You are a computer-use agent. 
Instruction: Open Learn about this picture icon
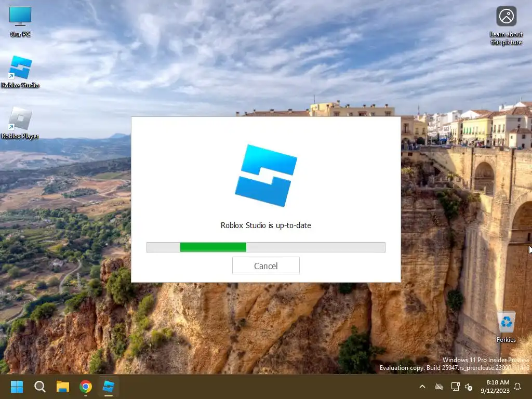(x=506, y=26)
